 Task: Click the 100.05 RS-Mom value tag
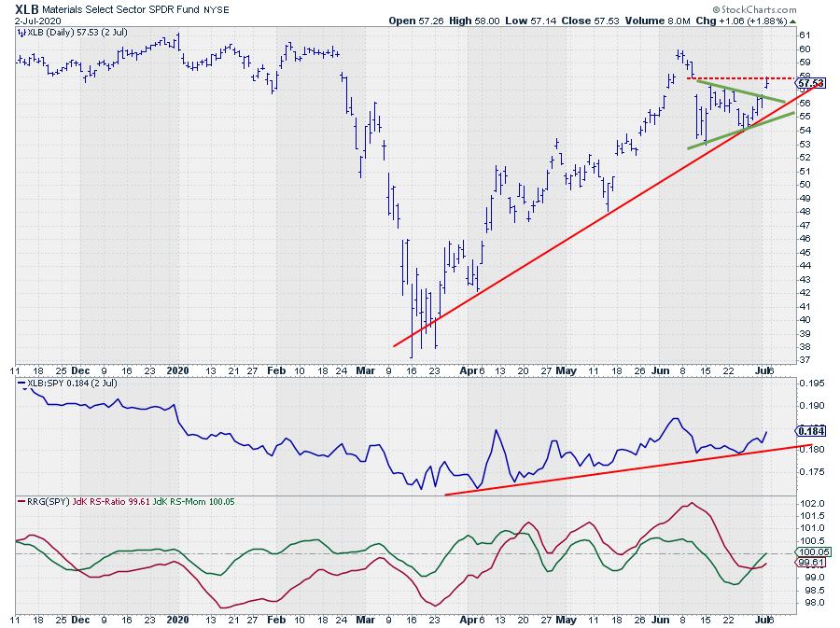click(809, 552)
